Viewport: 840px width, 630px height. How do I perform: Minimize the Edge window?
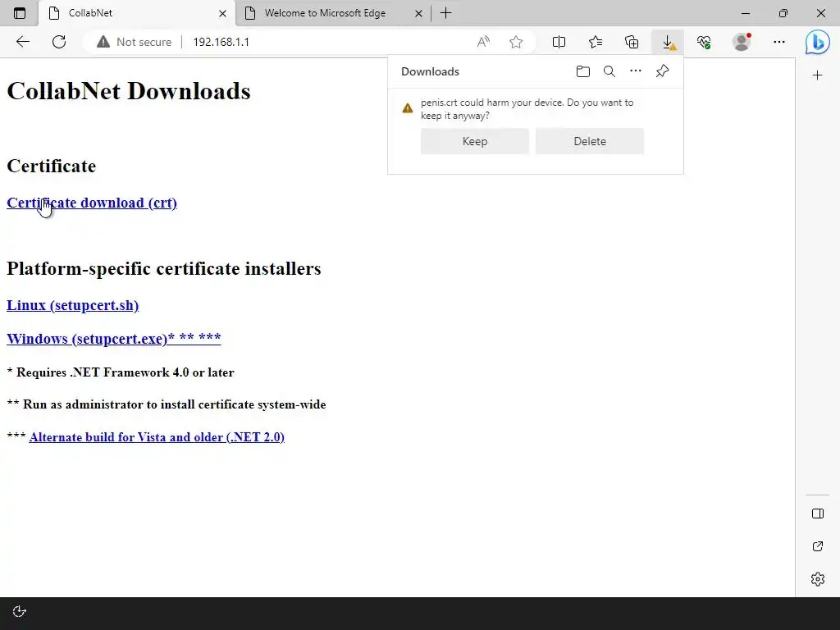click(746, 13)
